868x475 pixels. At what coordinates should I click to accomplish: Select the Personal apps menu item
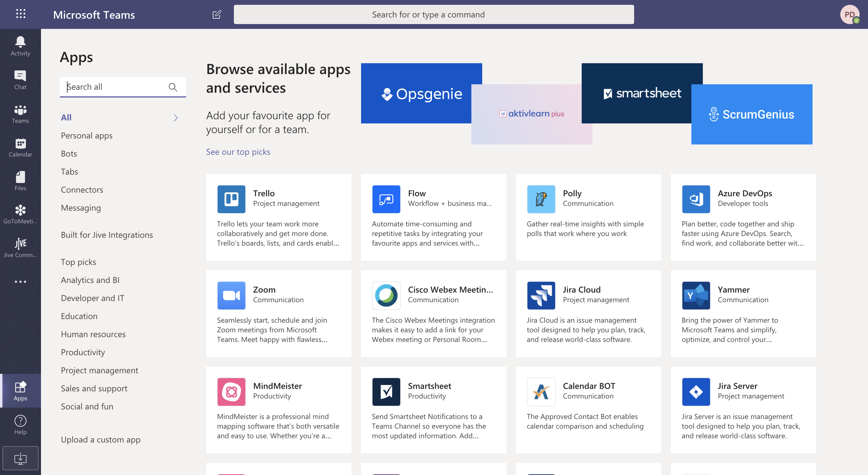coord(87,135)
